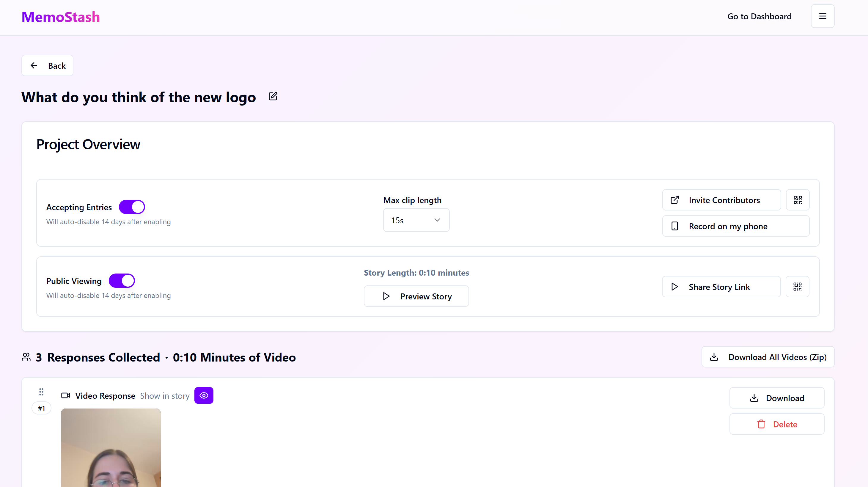Open QR code next to Share Story Link
868x487 pixels.
tap(797, 287)
